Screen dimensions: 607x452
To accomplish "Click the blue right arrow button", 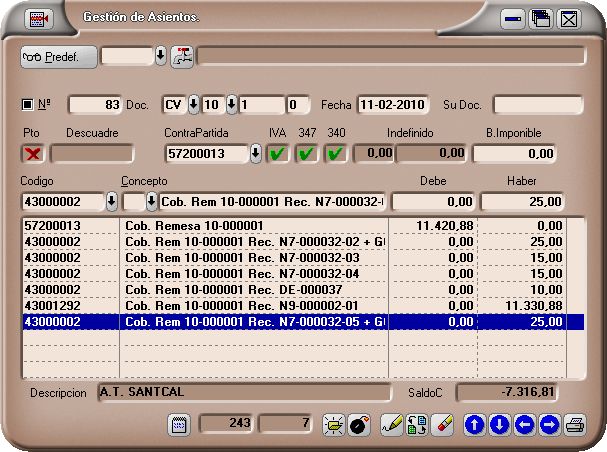I will (x=549, y=425).
